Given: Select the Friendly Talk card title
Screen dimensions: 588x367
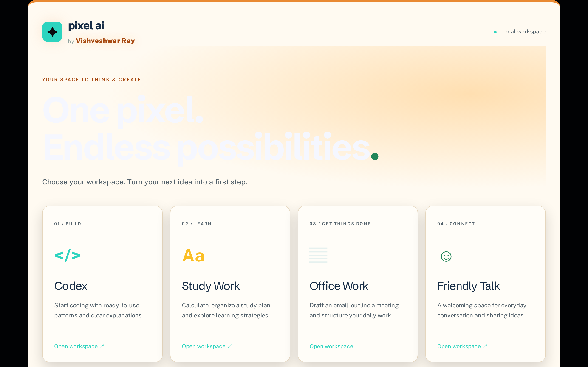Looking at the screenshot, I should click(469, 286).
